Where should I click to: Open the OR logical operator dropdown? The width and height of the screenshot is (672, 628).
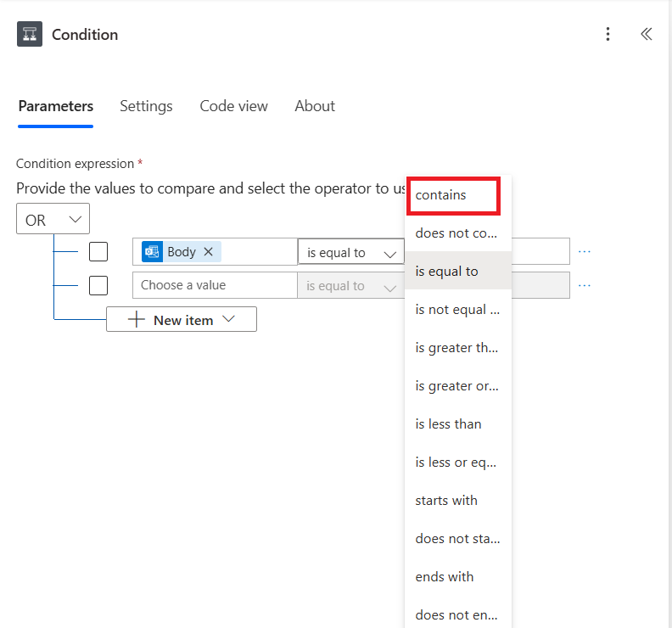coord(53,219)
